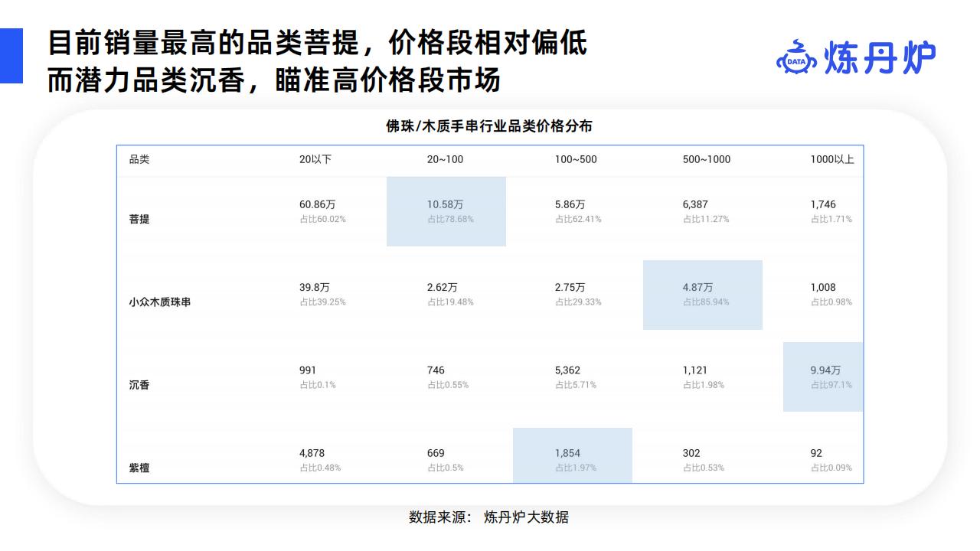This screenshot has width=980, height=551.
Task: Select the 沉香 row label
Action: [139, 385]
